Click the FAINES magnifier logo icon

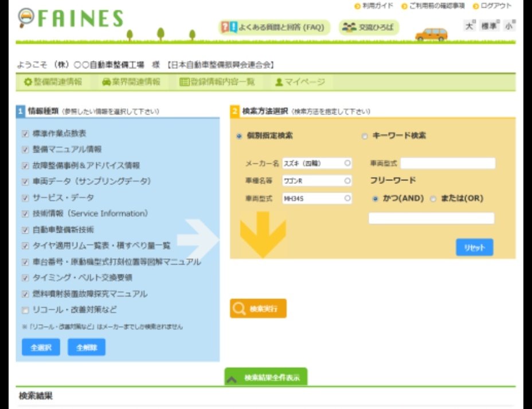pos(26,18)
